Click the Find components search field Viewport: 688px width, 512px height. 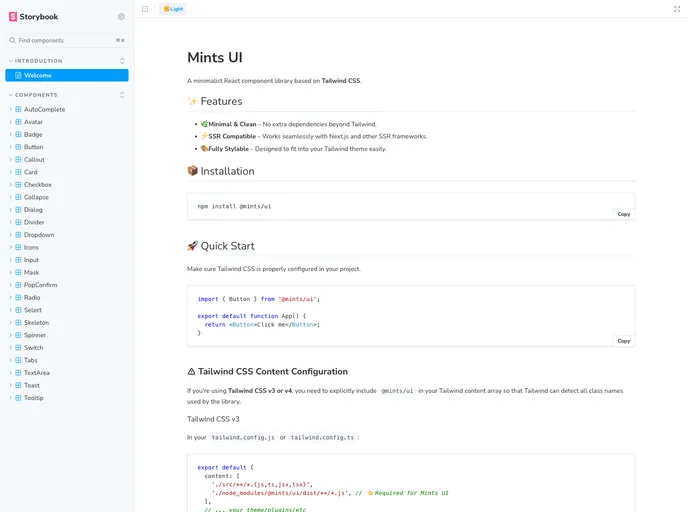67,40
